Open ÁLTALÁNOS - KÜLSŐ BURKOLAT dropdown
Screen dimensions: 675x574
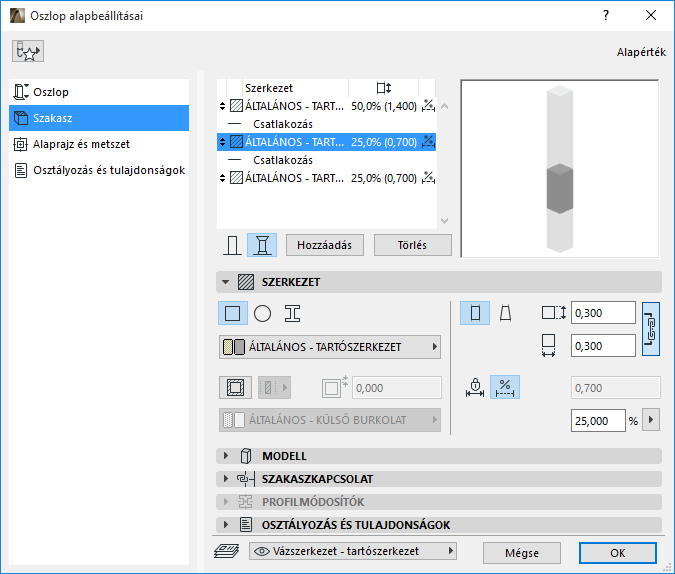330,420
